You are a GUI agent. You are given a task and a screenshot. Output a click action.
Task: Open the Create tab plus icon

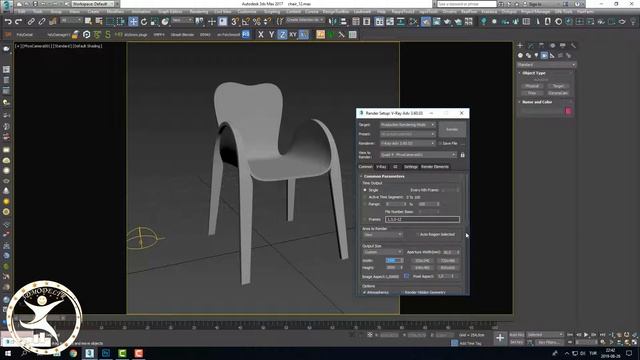point(520,45)
